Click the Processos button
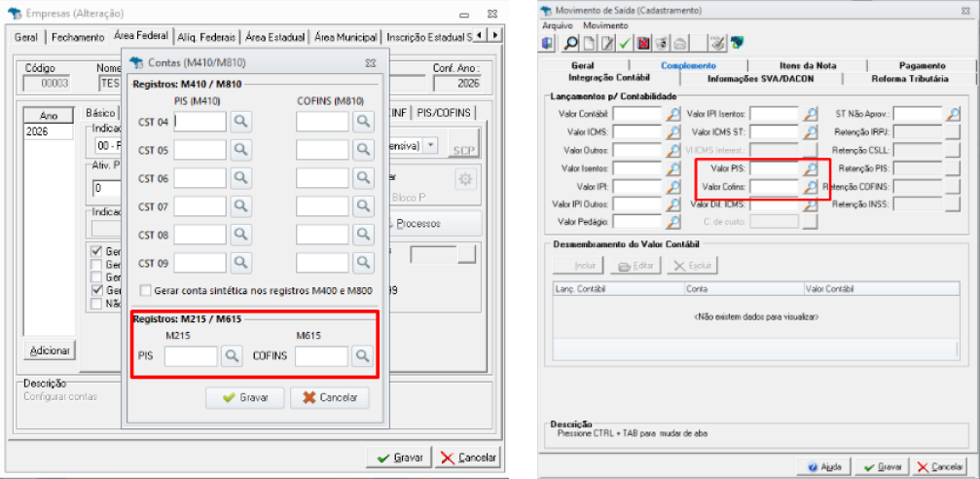The image size is (980, 479). tap(436, 223)
